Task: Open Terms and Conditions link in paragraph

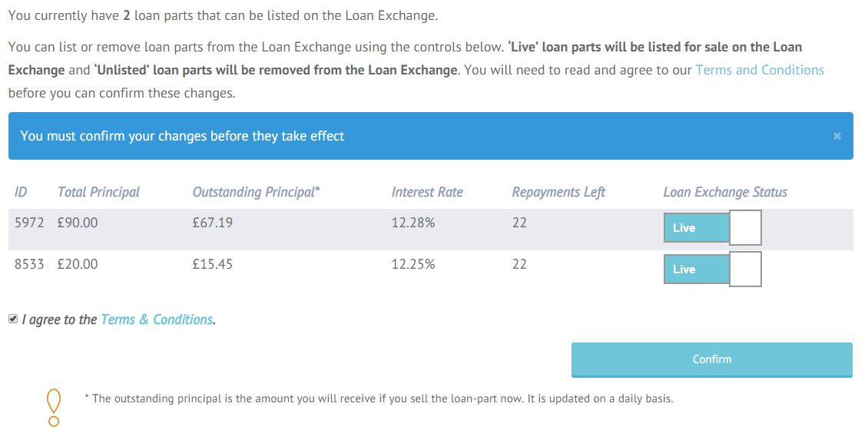Action: click(x=760, y=70)
